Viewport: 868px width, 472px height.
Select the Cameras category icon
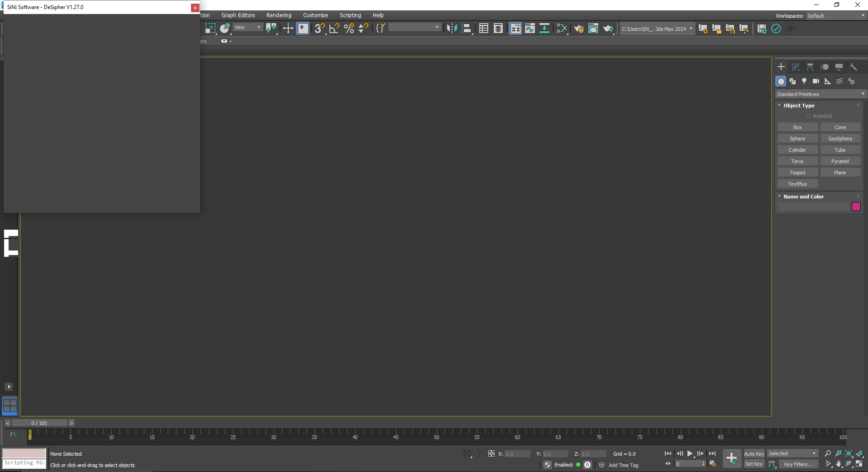816,82
